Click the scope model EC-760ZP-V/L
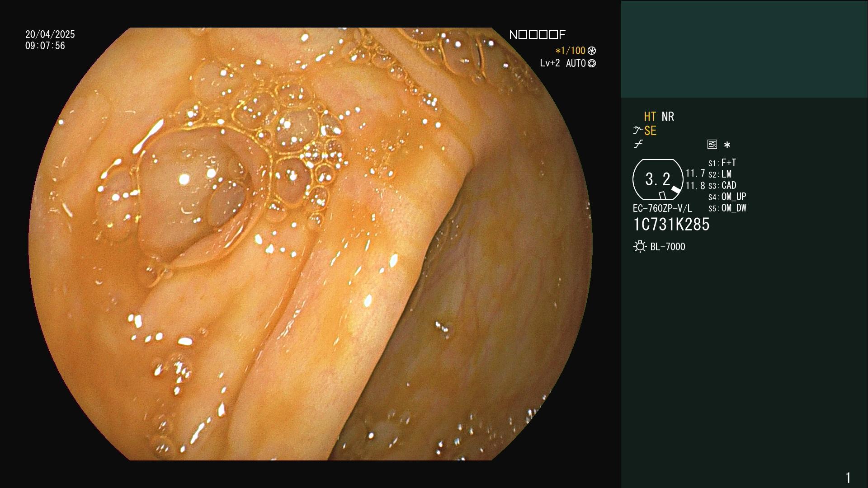This screenshot has width=868, height=488. pyautogui.click(x=662, y=208)
